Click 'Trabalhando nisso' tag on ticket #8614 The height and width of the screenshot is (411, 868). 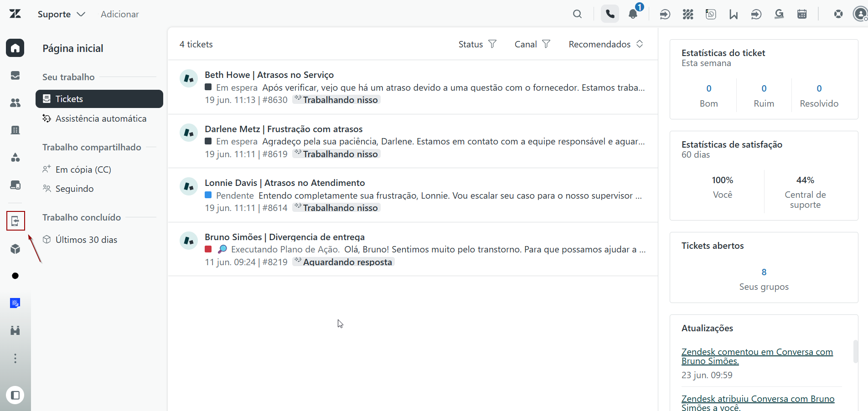[336, 208]
